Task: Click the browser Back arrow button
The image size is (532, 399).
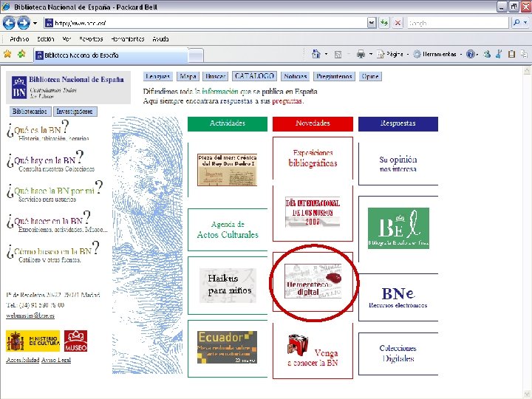Action: coord(9,23)
